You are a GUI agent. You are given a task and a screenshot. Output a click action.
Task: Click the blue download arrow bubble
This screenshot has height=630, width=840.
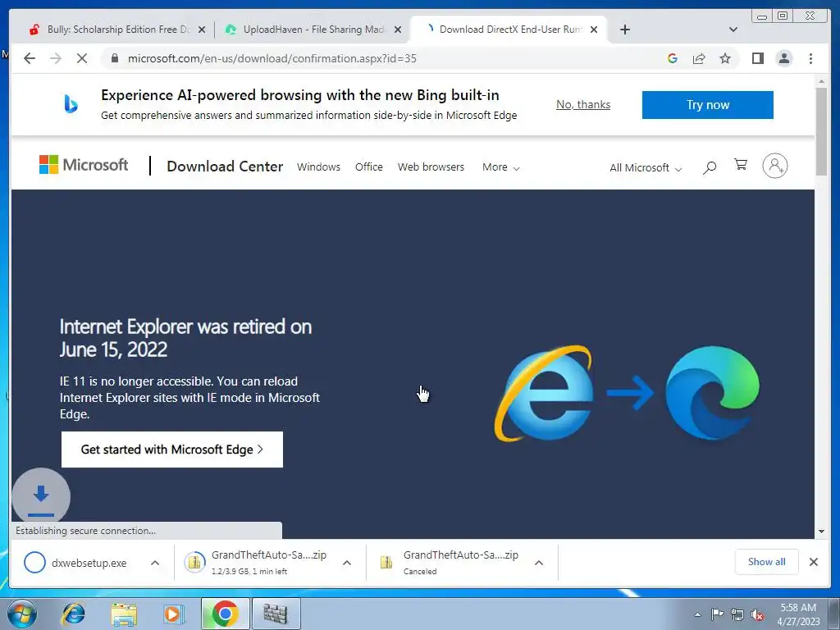click(x=41, y=496)
